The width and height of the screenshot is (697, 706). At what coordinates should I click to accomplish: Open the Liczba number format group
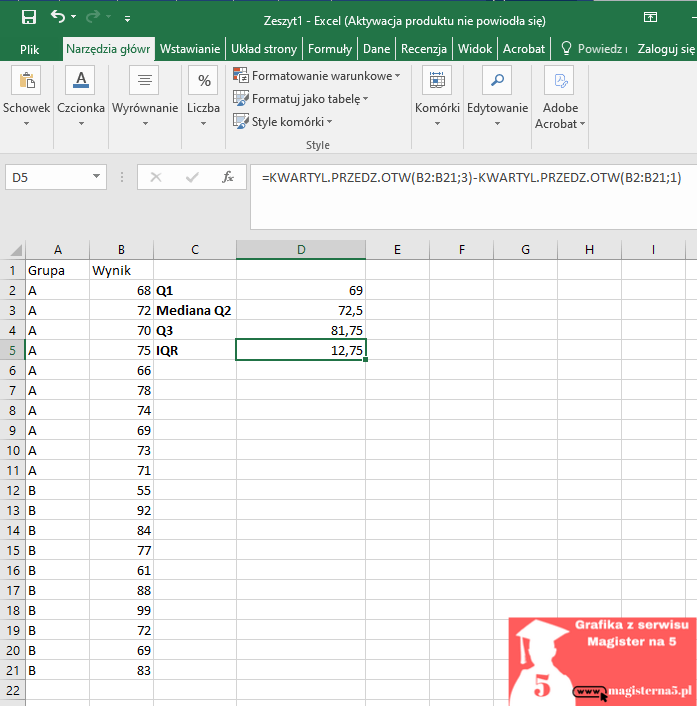(x=203, y=98)
